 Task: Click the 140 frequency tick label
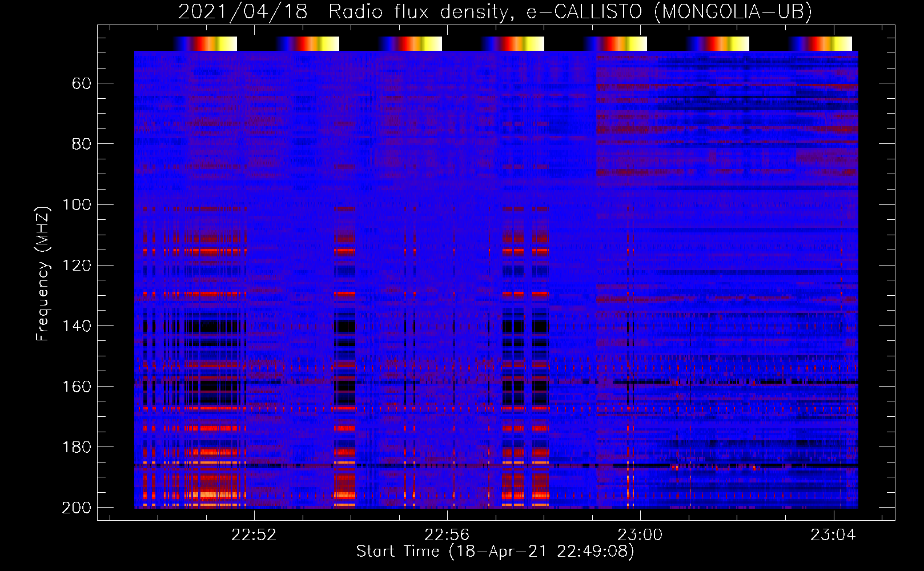pyautogui.click(x=77, y=326)
